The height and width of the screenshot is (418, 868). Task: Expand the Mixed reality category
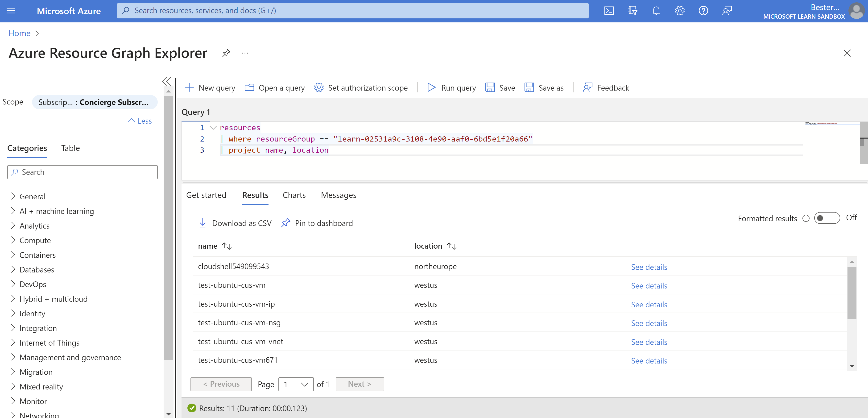click(13, 387)
